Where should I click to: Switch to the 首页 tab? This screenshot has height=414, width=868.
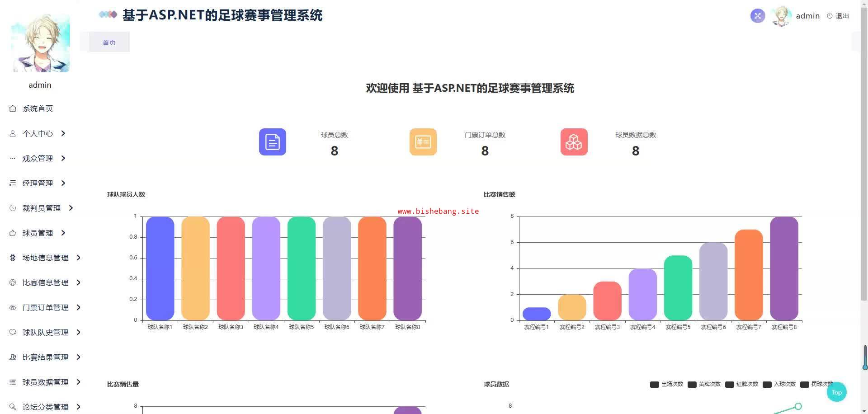coord(109,42)
